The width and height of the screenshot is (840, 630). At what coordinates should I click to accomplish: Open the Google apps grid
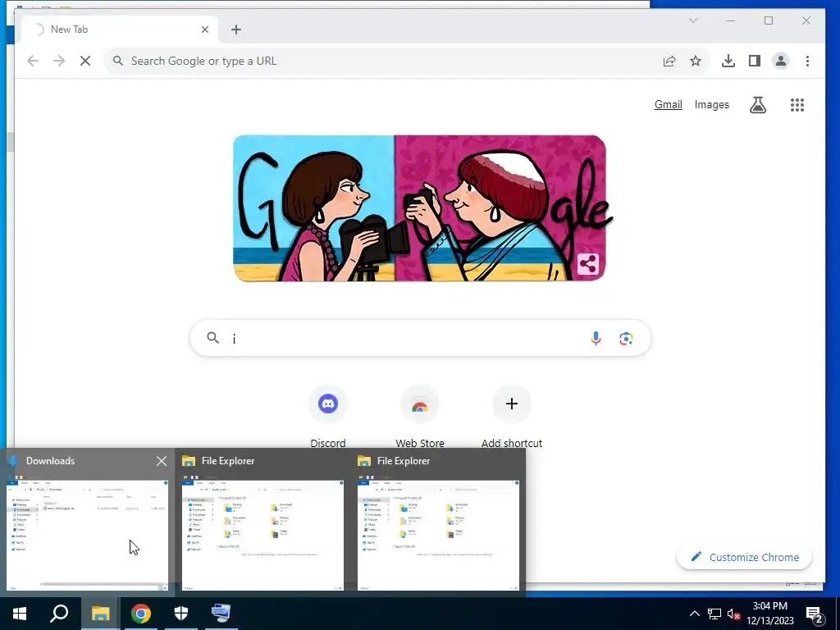click(797, 105)
